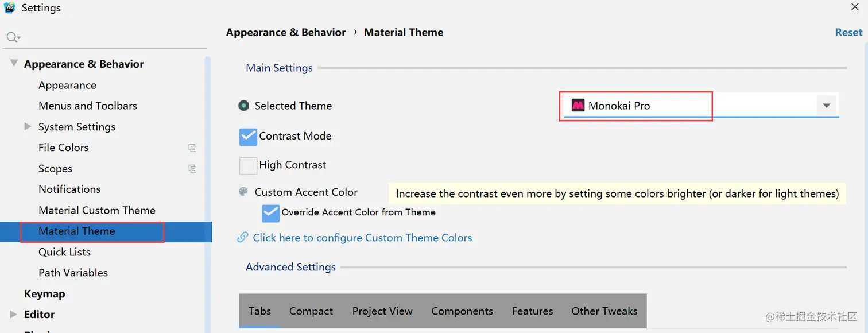Click the sidebar vertical scrollbar
This screenshot has width=868, height=333.
pyautogui.click(x=208, y=172)
